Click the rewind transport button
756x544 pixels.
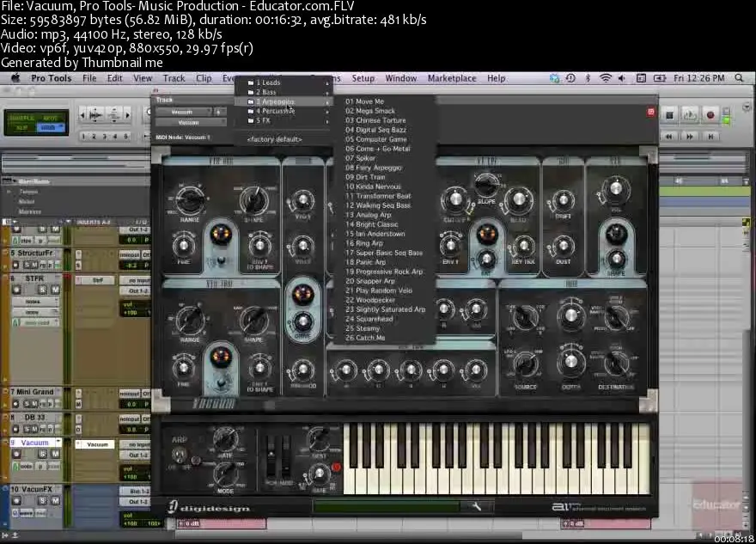click(x=668, y=137)
